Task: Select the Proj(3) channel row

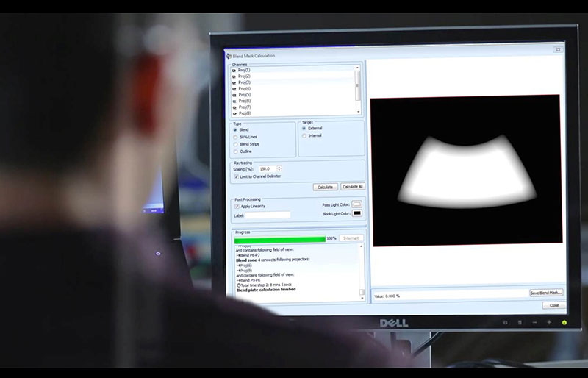Action: [x=293, y=82]
